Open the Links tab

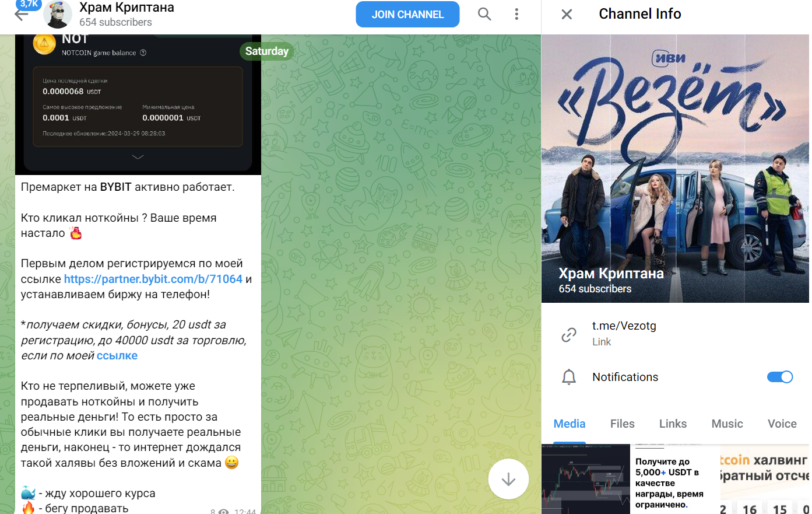[x=673, y=424]
